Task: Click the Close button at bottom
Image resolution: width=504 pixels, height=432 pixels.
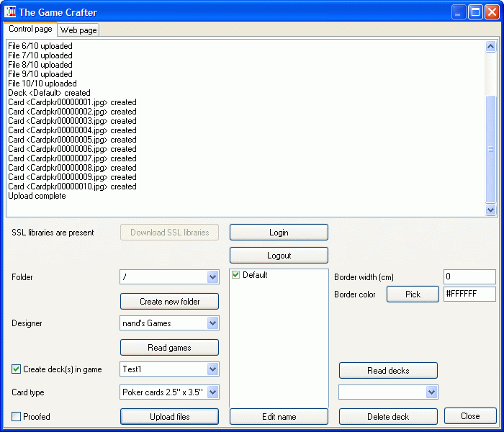Action: [470, 416]
